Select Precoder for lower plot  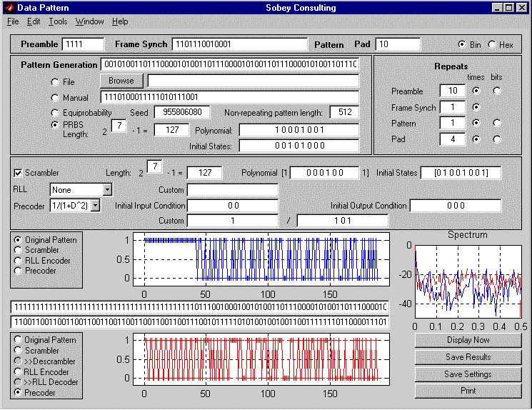18,392
